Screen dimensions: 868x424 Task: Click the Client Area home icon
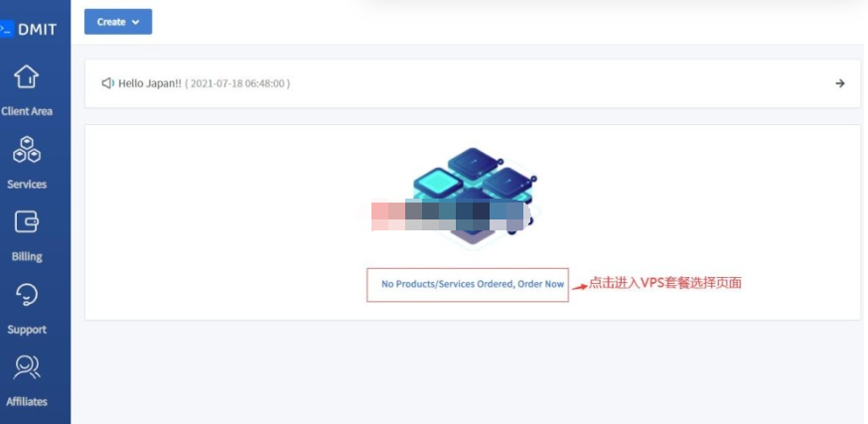pos(27,77)
